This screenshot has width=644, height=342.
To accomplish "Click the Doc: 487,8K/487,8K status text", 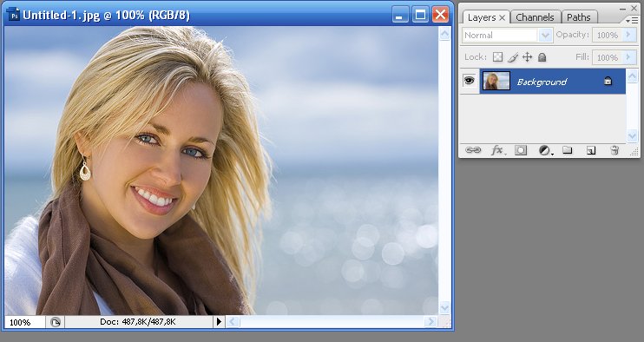I will (138, 322).
